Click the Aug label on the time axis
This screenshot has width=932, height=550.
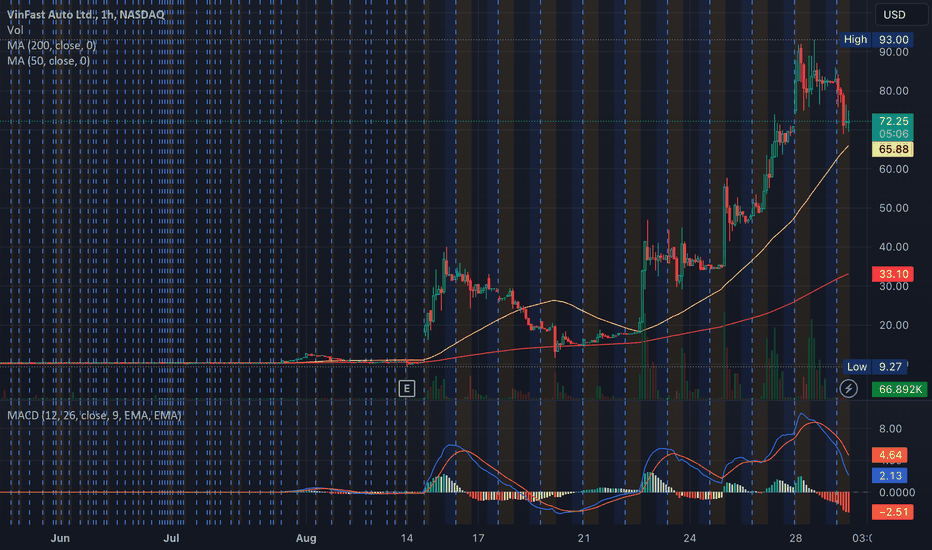pyautogui.click(x=306, y=538)
